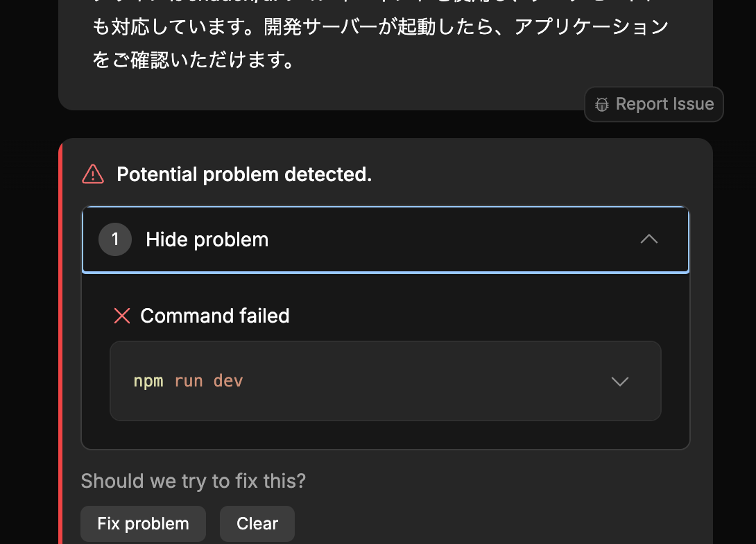Collapse problem details with the up chevron
This screenshot has width=756, height=544.
pos(648,239)
